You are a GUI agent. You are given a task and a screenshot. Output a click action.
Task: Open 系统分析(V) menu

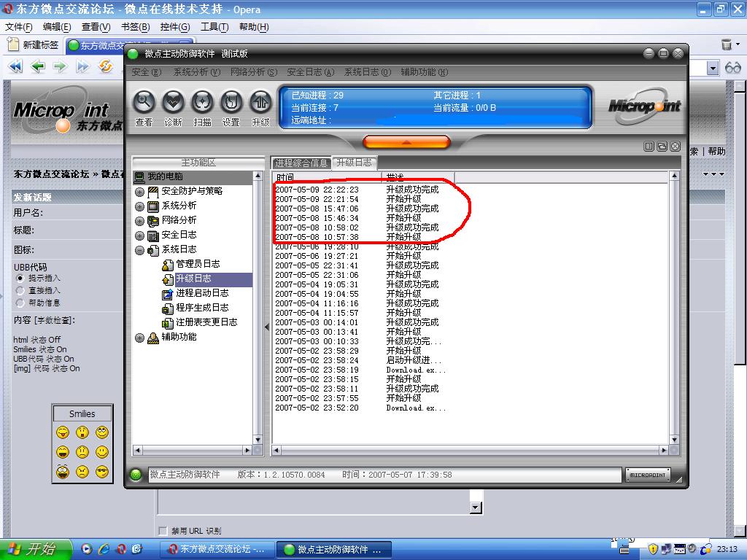pyautogui.click(x=196, y=72)
